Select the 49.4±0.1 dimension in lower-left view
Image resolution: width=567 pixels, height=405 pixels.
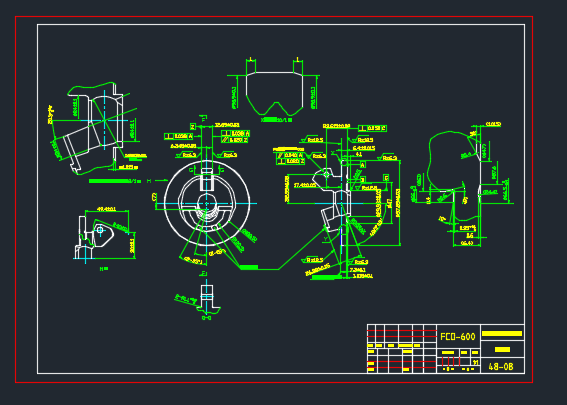(107, 209)
